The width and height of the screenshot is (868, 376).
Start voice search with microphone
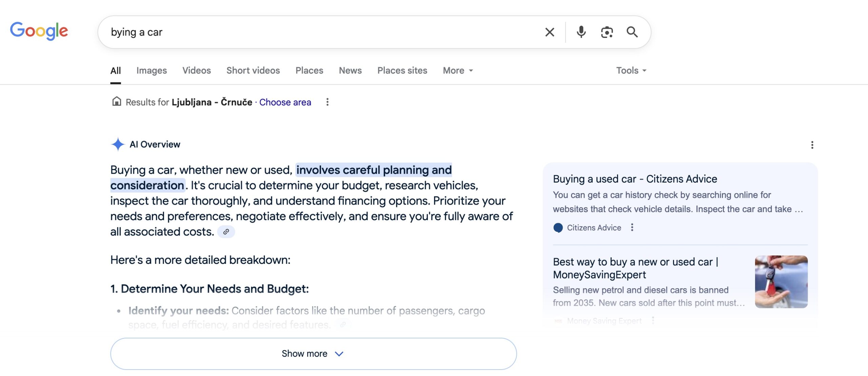tap(581, 32)
